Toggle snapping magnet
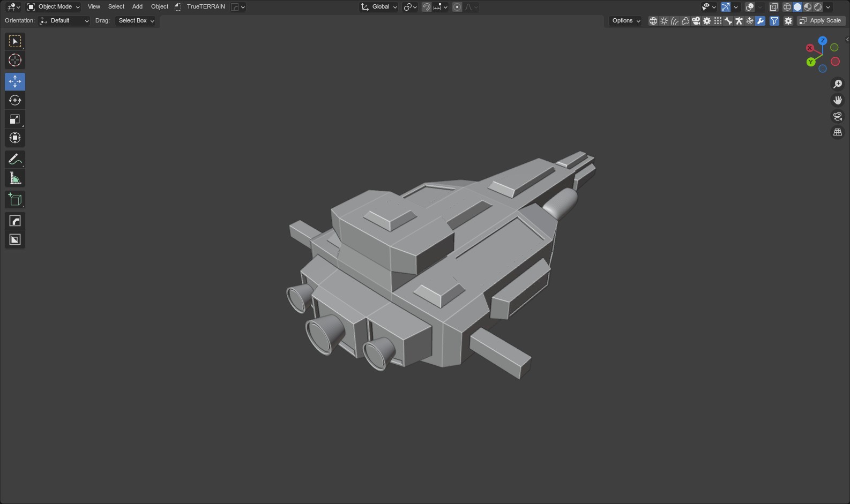Screen dimensions: 850x504 tap(427, 7)
